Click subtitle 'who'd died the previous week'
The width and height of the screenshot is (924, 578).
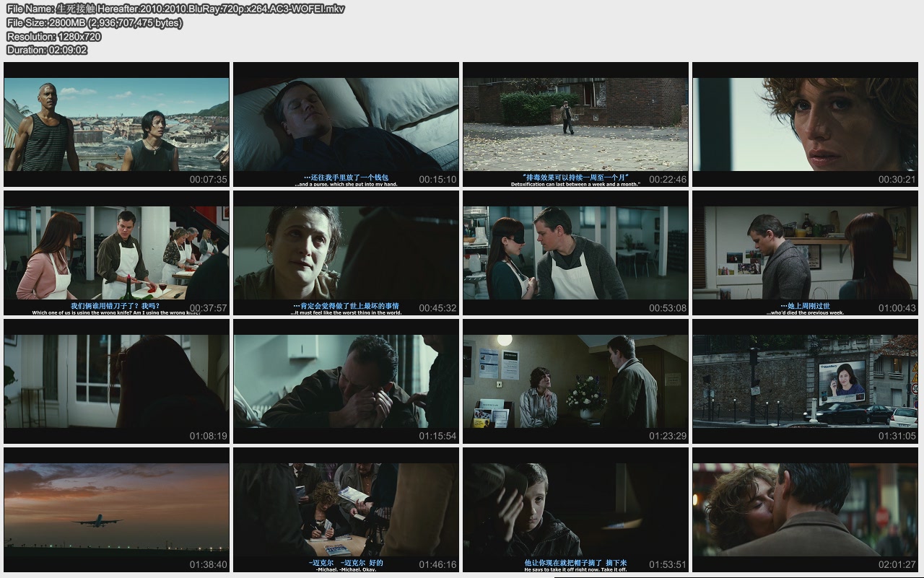pyautogui.click(x=805, y=312)
